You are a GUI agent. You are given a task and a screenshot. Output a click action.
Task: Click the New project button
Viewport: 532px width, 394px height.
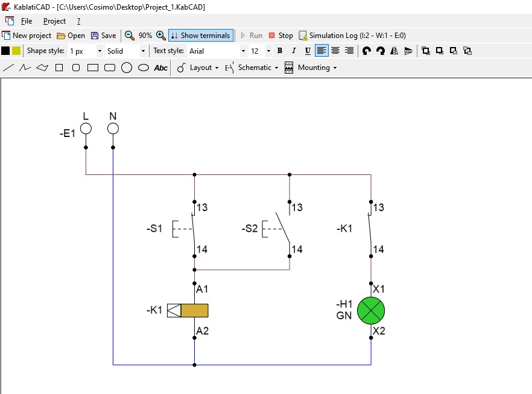(x=27, y=36)
